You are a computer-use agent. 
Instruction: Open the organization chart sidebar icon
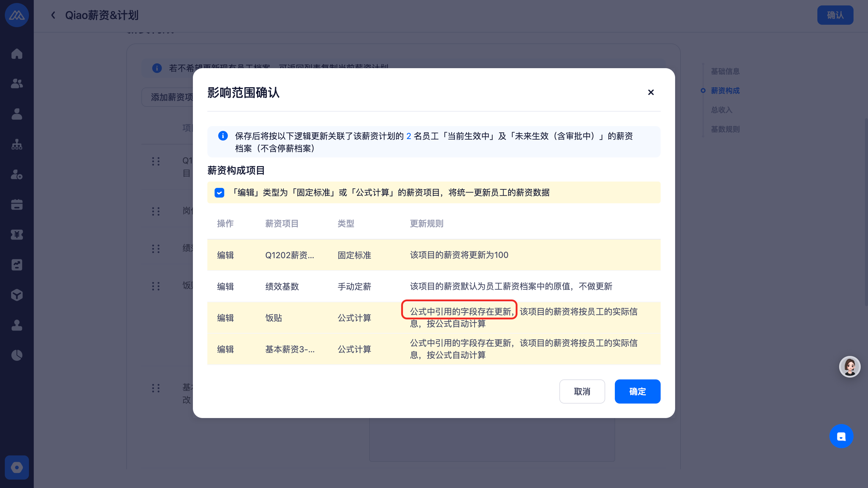17,144
